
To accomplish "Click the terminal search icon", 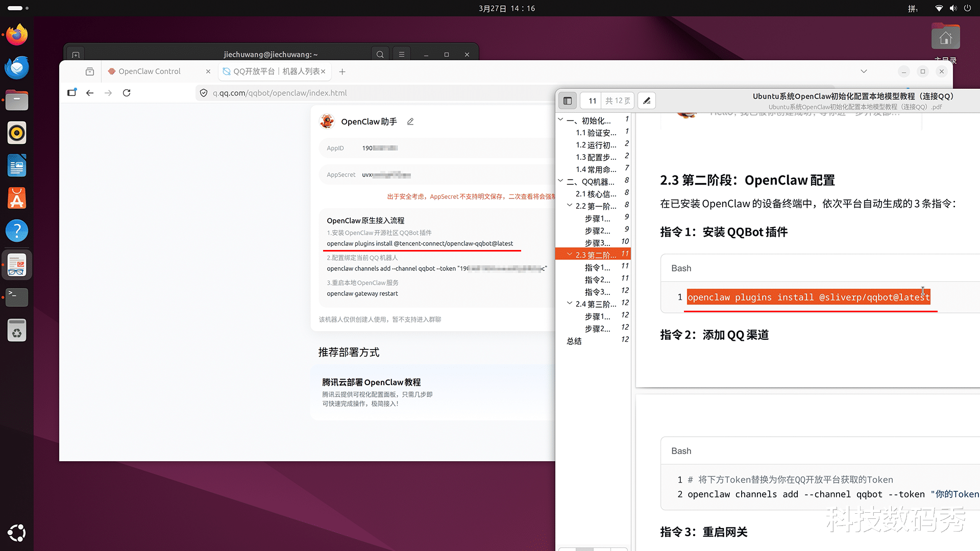I will click(x=380, y=55).
